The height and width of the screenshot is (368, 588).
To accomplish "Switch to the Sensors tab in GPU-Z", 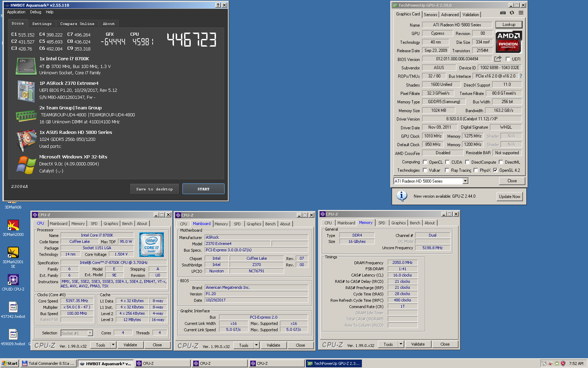I will coord(430,15).
